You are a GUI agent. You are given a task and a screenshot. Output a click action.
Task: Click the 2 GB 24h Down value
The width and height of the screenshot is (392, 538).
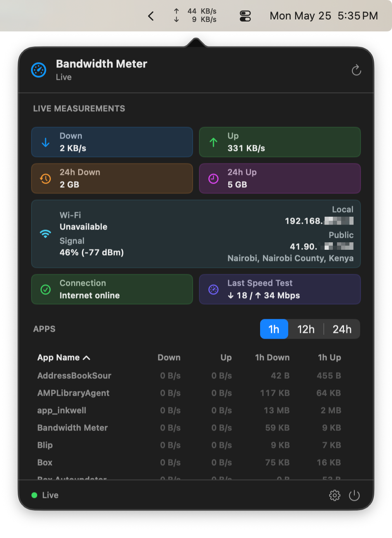[69, 185]
